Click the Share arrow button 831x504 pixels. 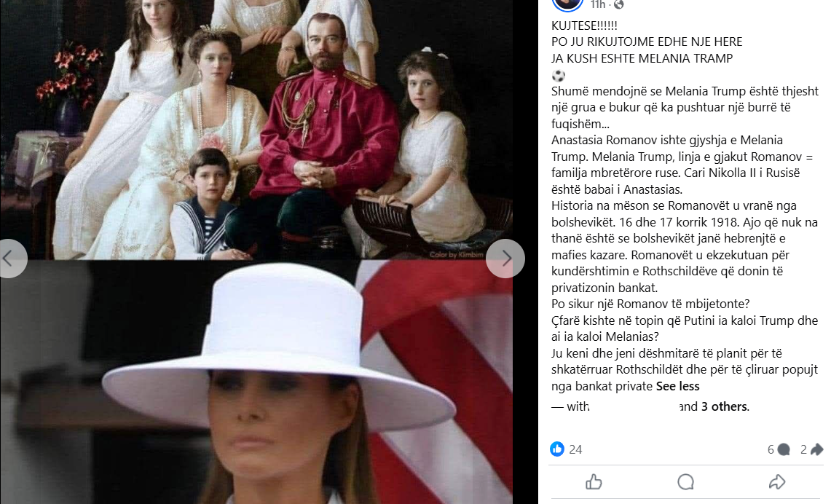pos(777,481)
